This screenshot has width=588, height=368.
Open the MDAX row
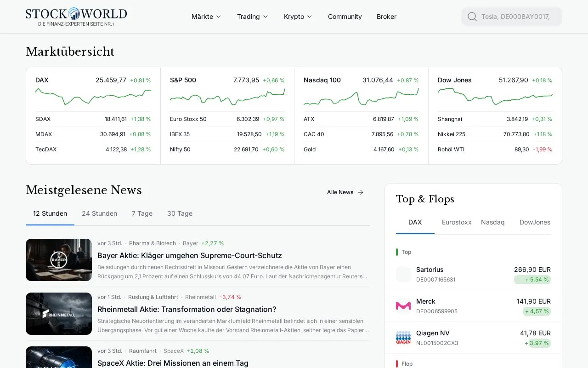[x=93, y=134]
